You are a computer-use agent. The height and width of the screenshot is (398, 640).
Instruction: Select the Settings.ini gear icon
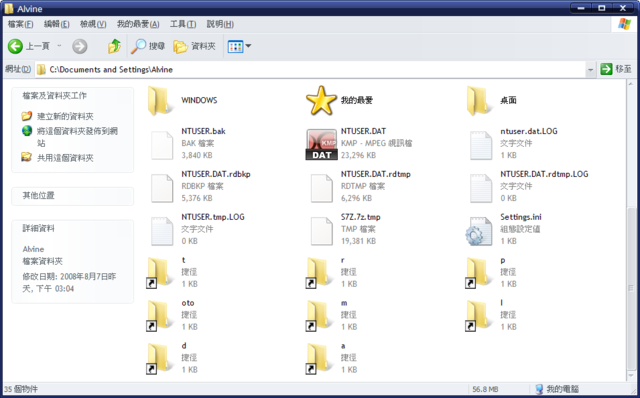point(479,231)
